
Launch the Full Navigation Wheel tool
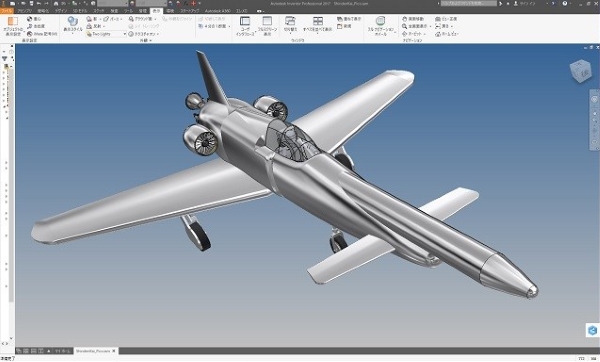click(380, 21)
